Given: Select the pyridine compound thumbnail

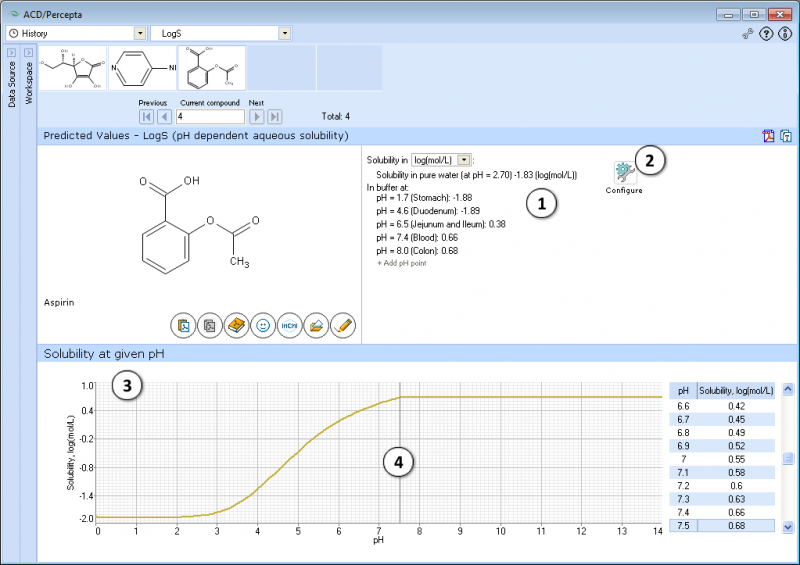Looking at the screenshot, I should click(x=142, y=68).
